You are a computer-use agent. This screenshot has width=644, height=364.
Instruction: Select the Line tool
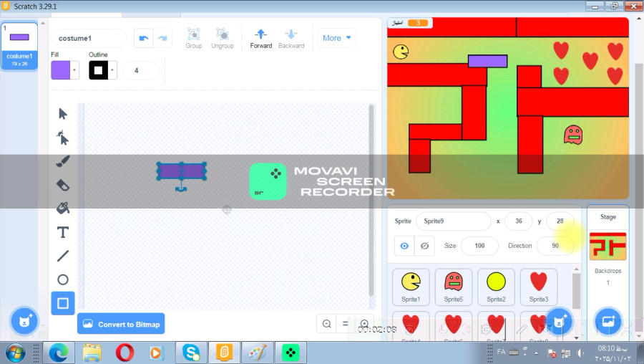(x=63, y=256)
